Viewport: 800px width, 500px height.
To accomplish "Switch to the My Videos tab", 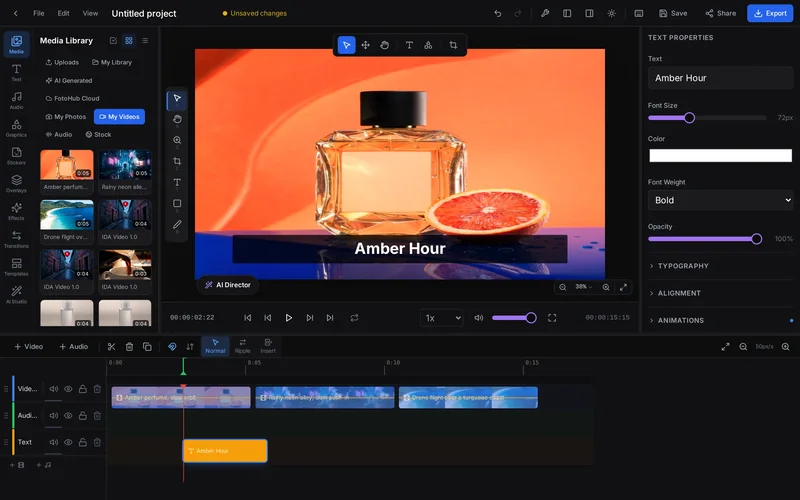I will [x=119, y=117].
